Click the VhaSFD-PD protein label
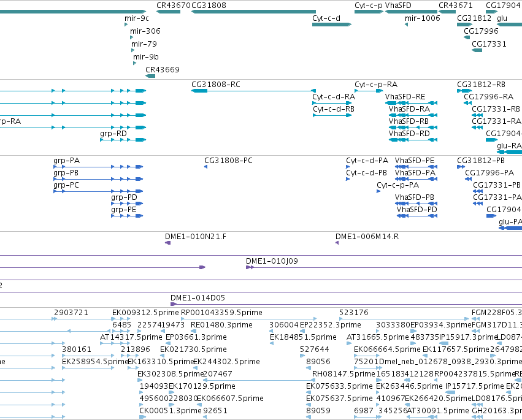The width and height of the screenshot is (522, 420). (416, 210)
